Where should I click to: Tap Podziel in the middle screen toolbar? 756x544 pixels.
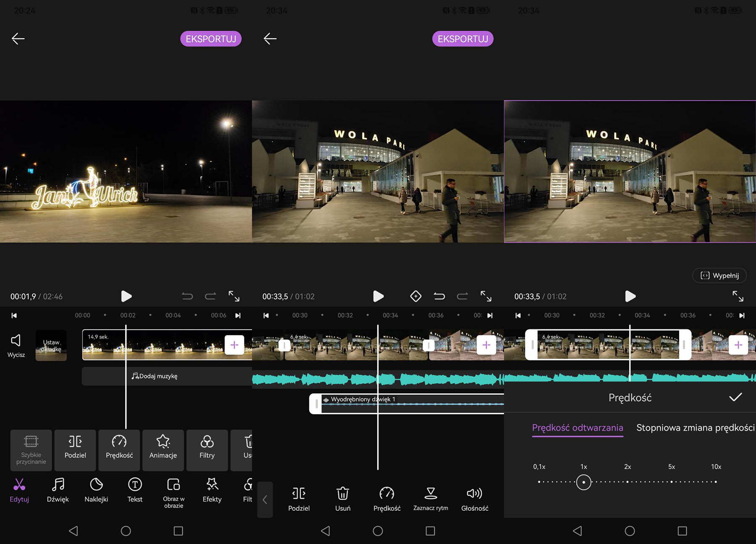(299, 499)
